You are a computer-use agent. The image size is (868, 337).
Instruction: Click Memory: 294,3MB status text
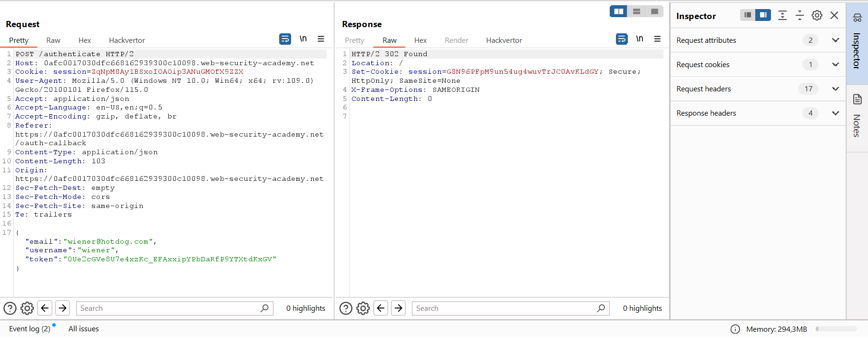[x=776, y=329]
